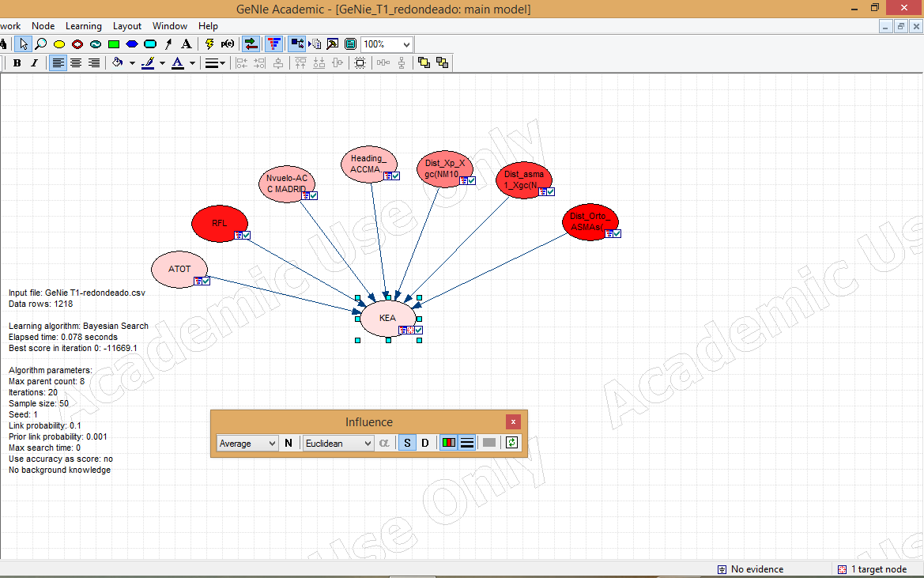Select the RFL node
924x578 pixels.
[219, 223]
